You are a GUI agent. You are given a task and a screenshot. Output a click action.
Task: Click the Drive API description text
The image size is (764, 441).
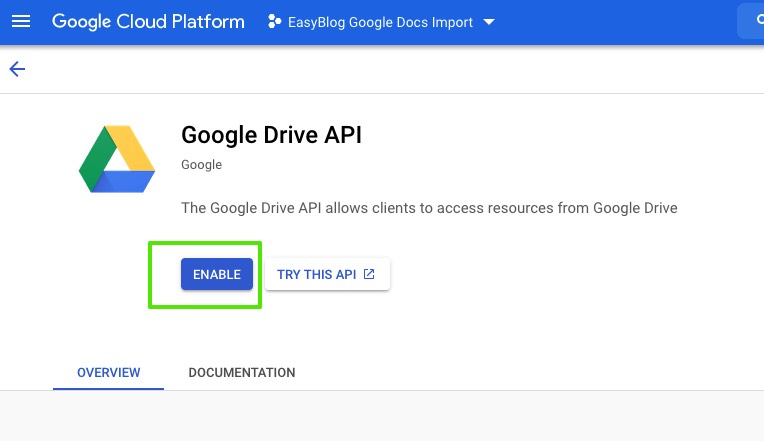coord(429,208)
